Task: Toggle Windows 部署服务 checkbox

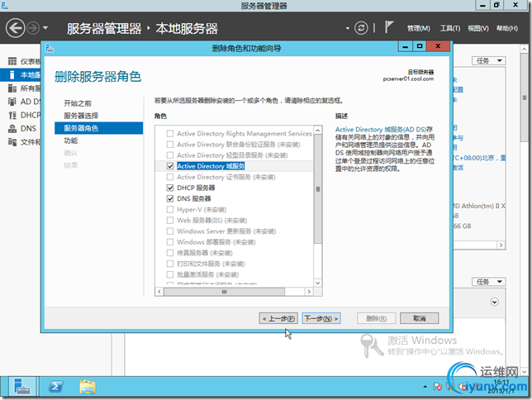Action: (x=170, y=242)
